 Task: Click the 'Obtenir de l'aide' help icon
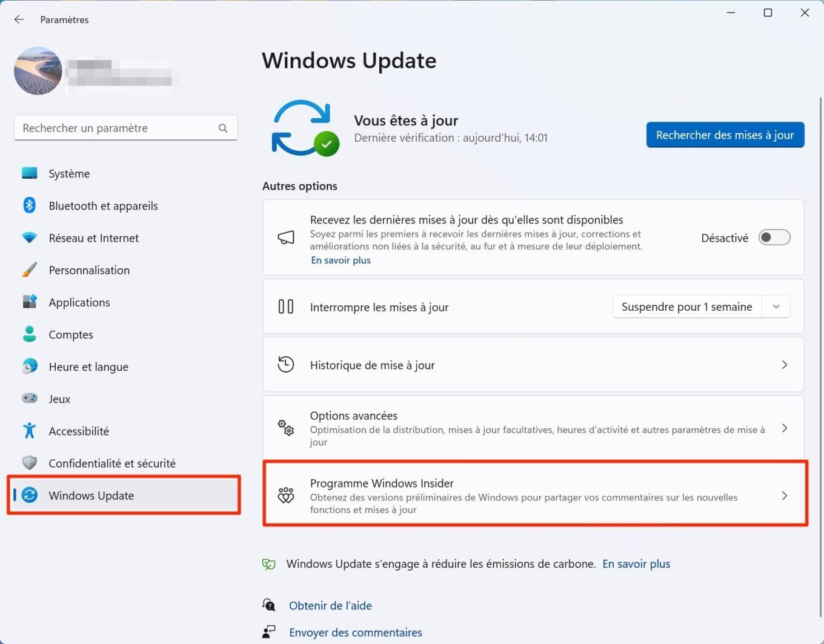pyautogui.click(x=268, y=605)
